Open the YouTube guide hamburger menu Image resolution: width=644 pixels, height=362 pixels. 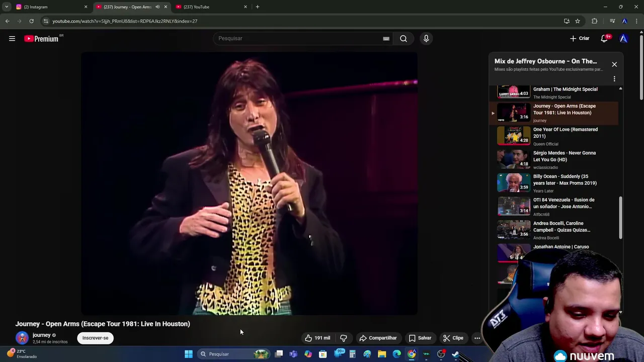[12, 39]
